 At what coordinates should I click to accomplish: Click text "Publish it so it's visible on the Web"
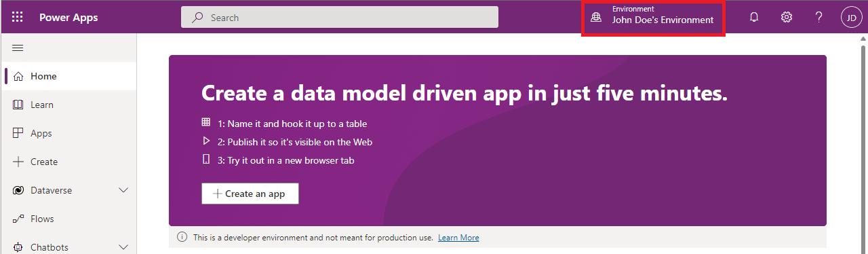pos(302,142)
